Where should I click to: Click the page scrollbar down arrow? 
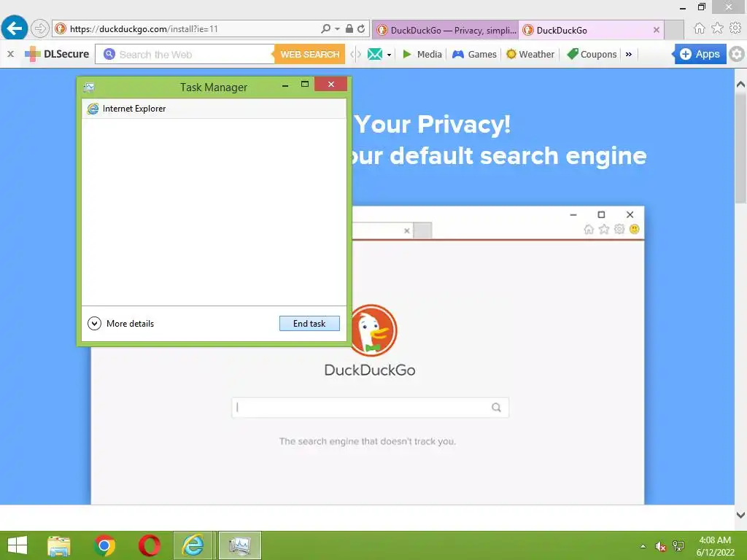[x=740, y=515]
